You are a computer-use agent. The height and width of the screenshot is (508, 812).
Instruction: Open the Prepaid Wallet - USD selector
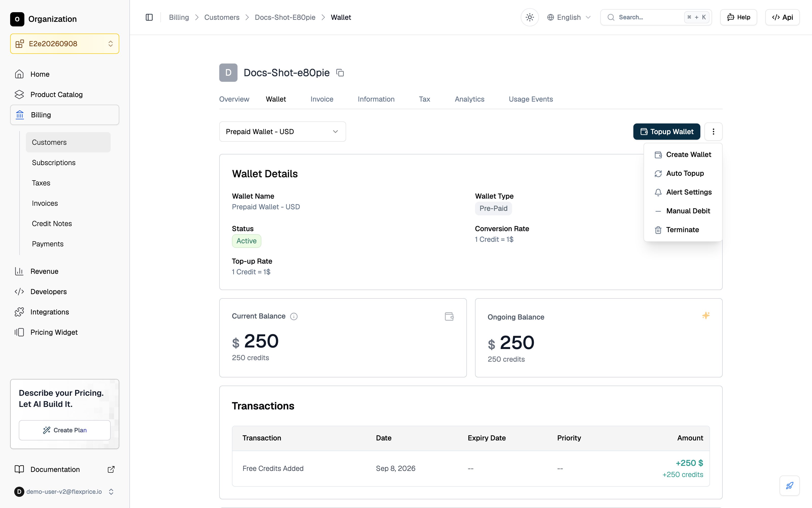[282, 131]
